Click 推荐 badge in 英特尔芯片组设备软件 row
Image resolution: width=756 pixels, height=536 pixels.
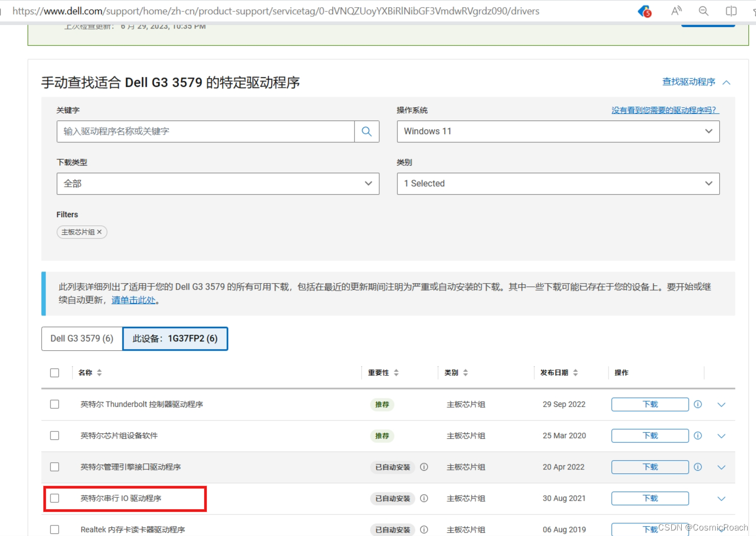tap(382, 436)
